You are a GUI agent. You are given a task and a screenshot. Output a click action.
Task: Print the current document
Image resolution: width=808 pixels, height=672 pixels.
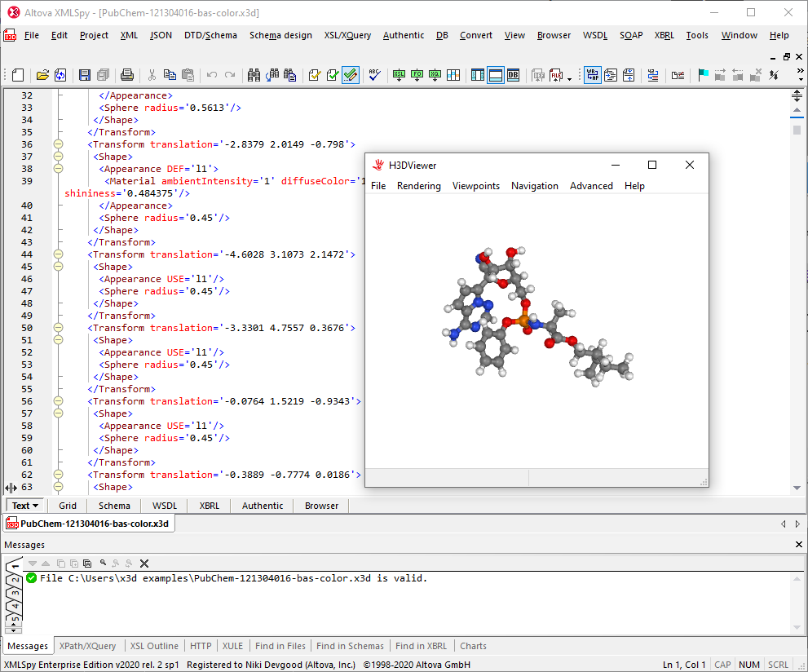point(128,74)
